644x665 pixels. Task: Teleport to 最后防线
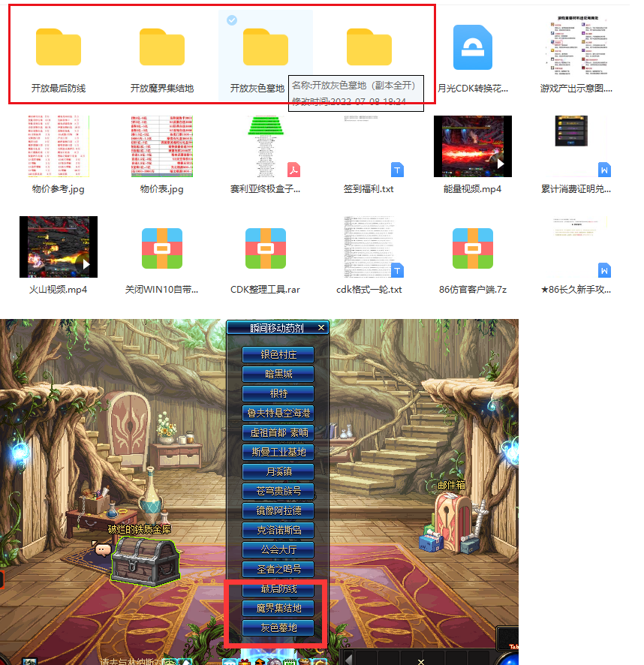pos(278,588)
